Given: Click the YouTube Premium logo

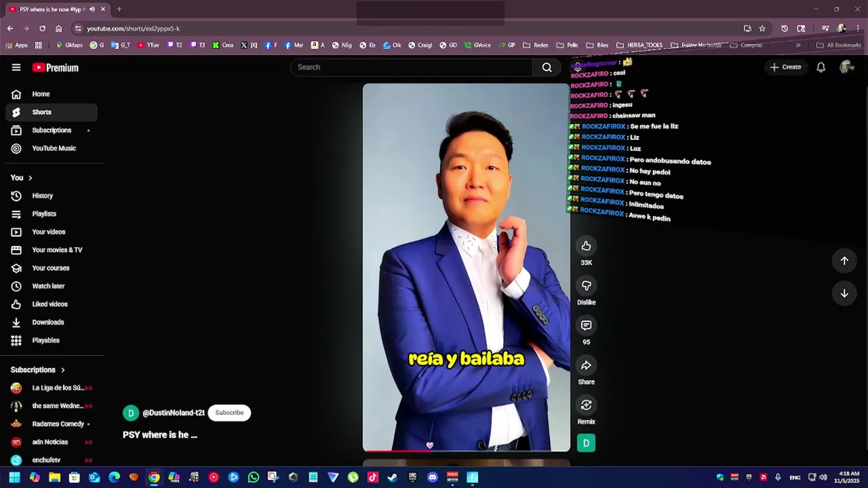Looking at the screenshot, I should (x=56, y=68).
